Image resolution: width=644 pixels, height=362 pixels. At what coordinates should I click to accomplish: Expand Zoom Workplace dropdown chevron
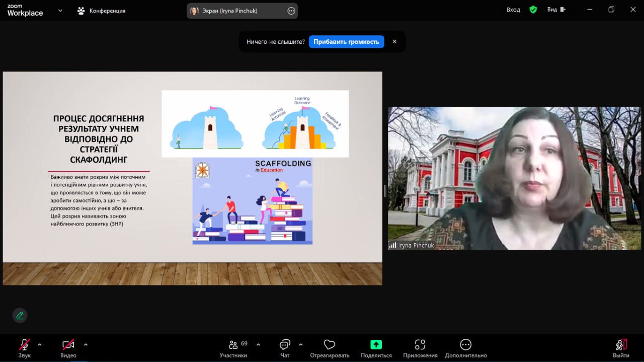[x=60, y=11]
